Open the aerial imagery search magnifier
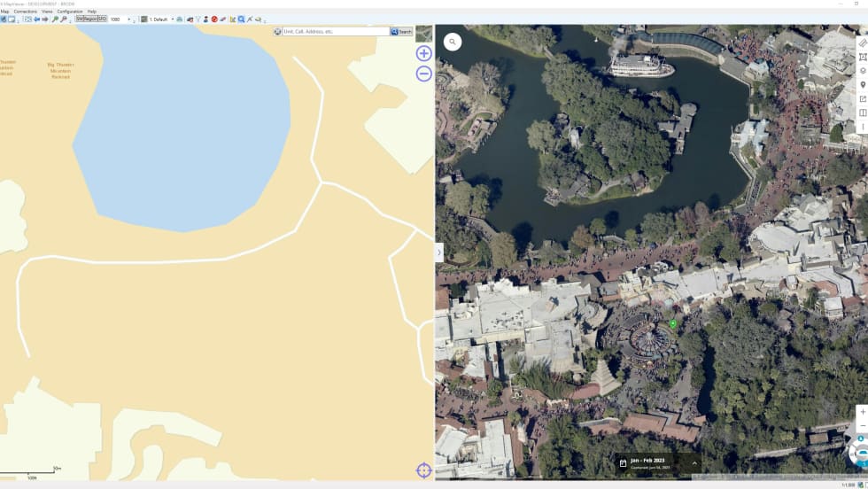The height and width of the screenshot is (489, 868). tap(453, 42)
